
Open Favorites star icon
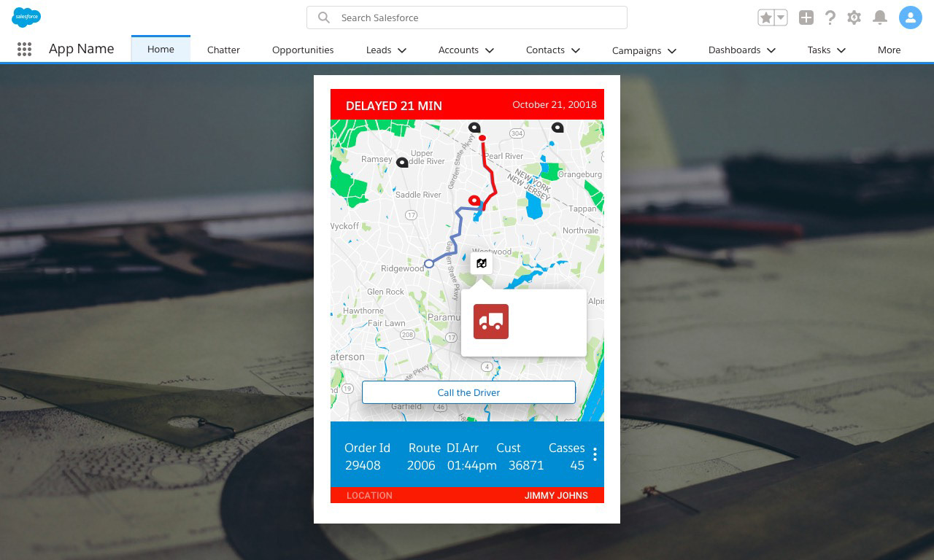(x=765, y=17)
